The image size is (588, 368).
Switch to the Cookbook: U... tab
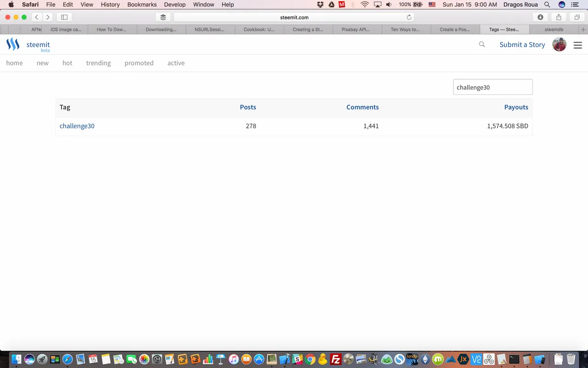point(259,29)
